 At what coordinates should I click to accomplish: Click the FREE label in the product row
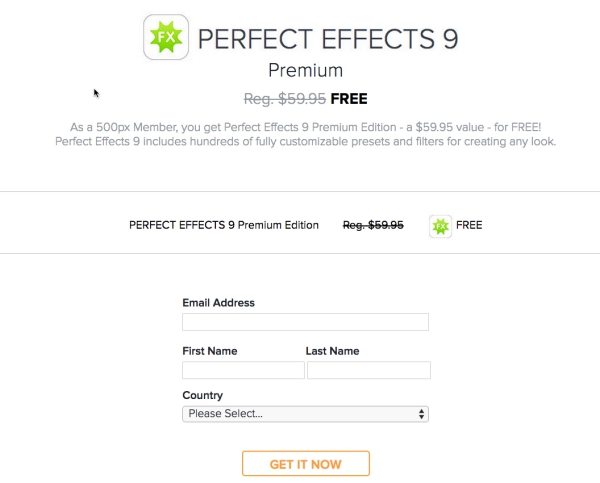click(x=469, y=225)
